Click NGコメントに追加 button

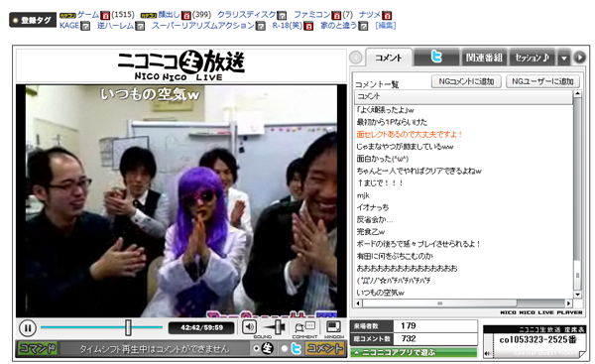click(x=466, y=81)
